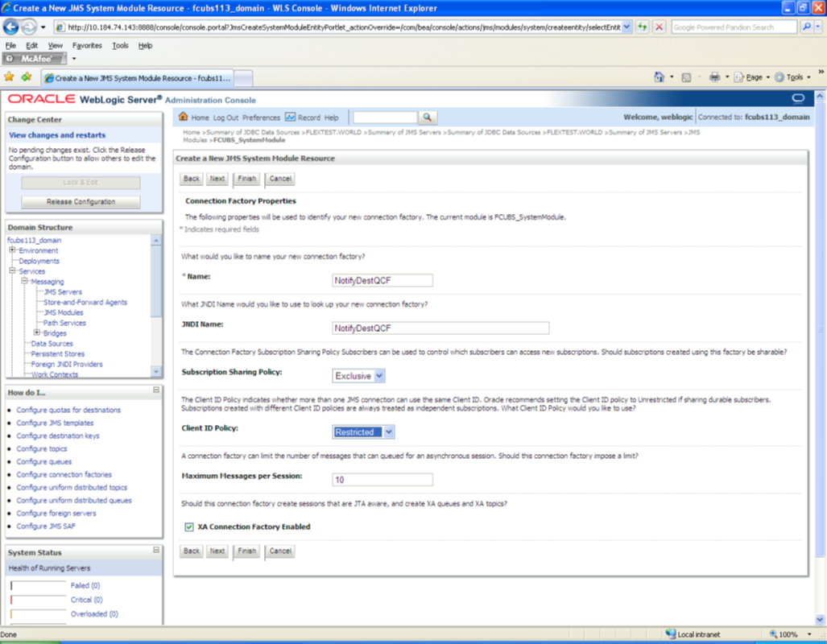Open McAfee toolbar dropdown arrow

74,59
